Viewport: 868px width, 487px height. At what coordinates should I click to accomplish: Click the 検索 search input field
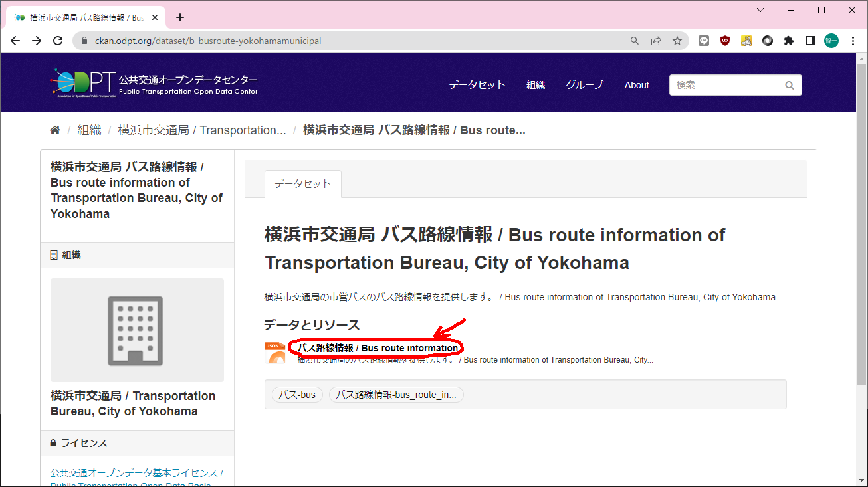click(x=728, y=85)
